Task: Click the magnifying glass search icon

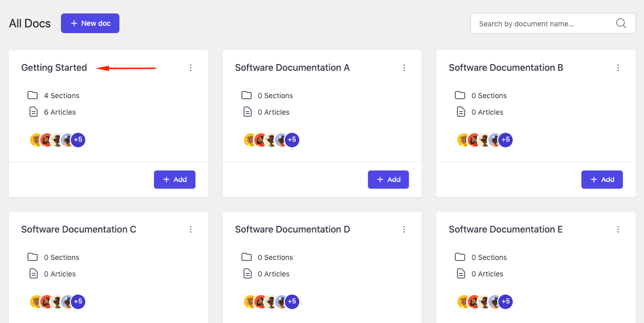Action: click(621, 23)
